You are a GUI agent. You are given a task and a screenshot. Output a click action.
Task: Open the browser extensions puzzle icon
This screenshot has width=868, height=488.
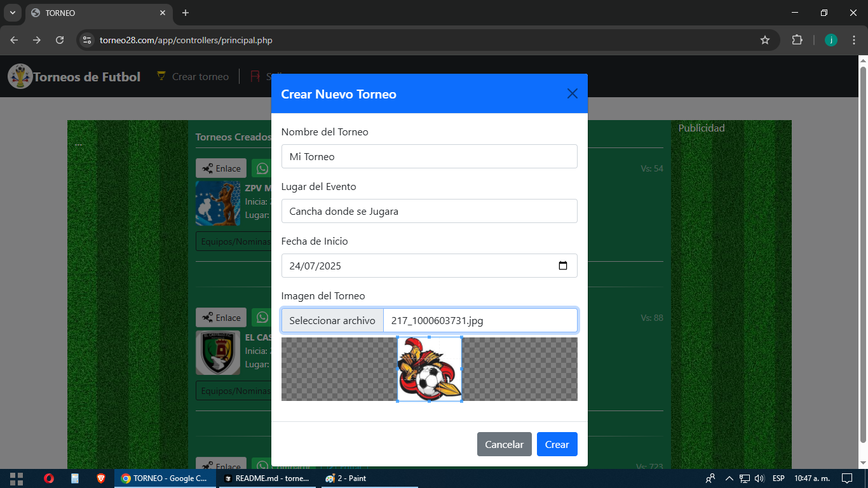[797, 39]
